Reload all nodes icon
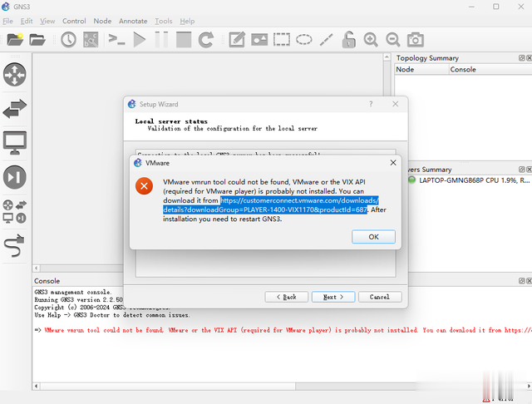Screen dimensions: 532x404 (206, 40)
